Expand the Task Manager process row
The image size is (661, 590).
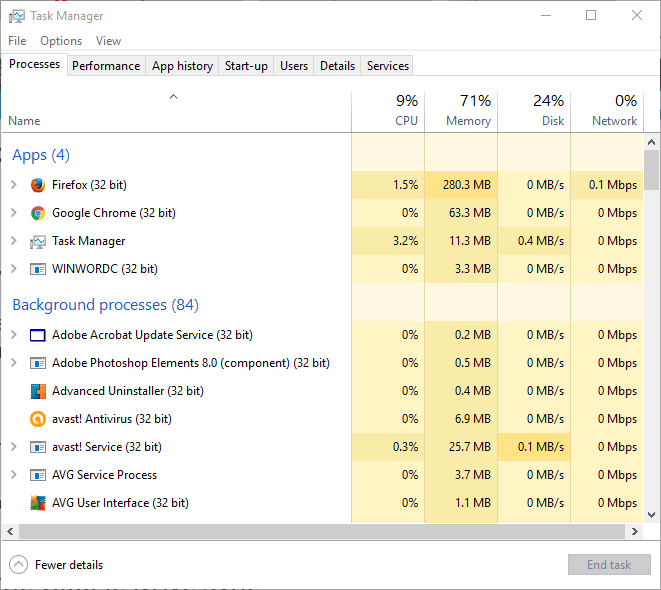tap(13, 241)
